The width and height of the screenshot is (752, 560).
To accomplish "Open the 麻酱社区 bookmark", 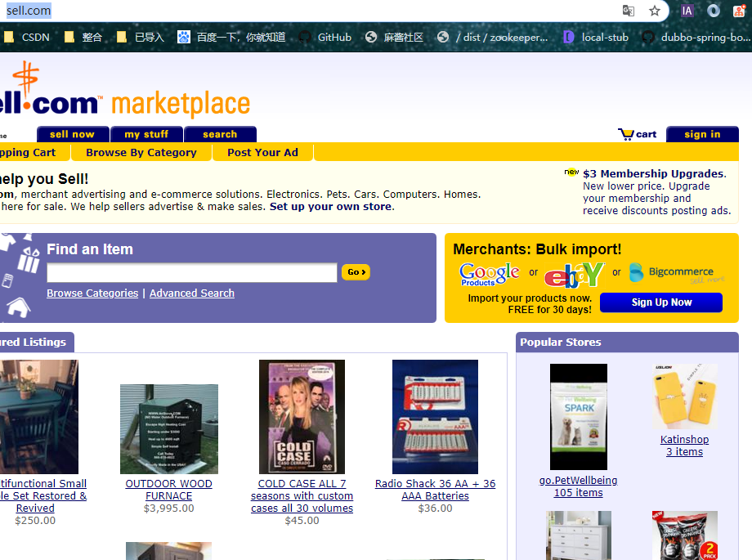I will click(x=394, y=37).
